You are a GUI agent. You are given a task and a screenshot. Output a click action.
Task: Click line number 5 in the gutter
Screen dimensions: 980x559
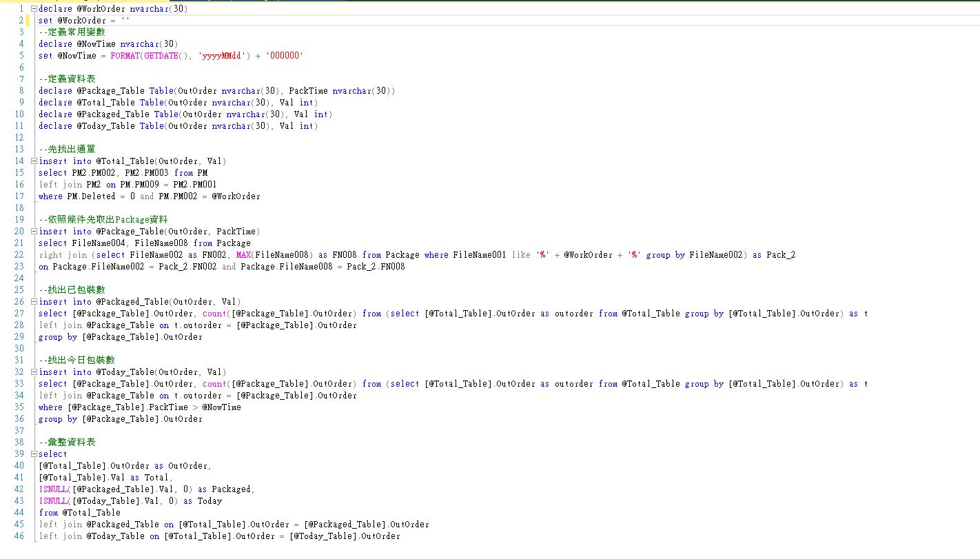click(x=21, y=56)
